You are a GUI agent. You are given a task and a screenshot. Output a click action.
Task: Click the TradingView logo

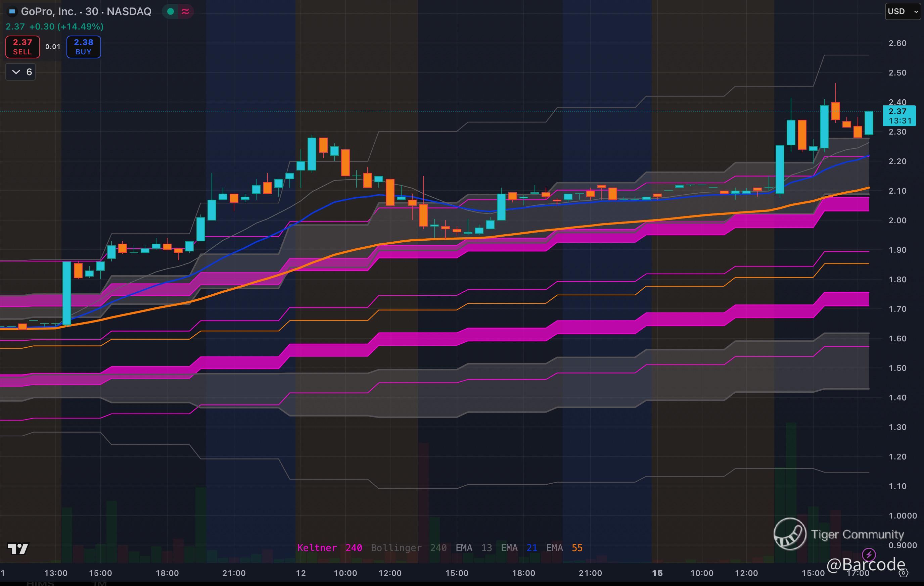pos(18,549)
